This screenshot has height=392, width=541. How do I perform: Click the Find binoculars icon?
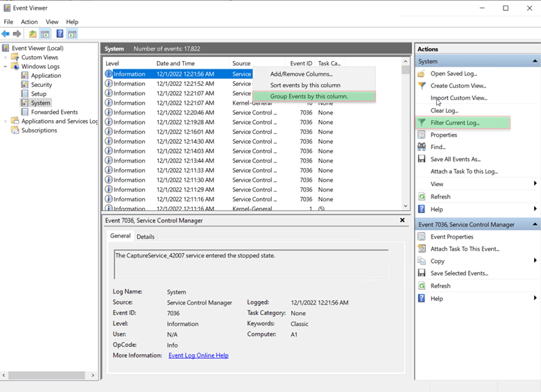pyautogui.click(x=421, y=146)
